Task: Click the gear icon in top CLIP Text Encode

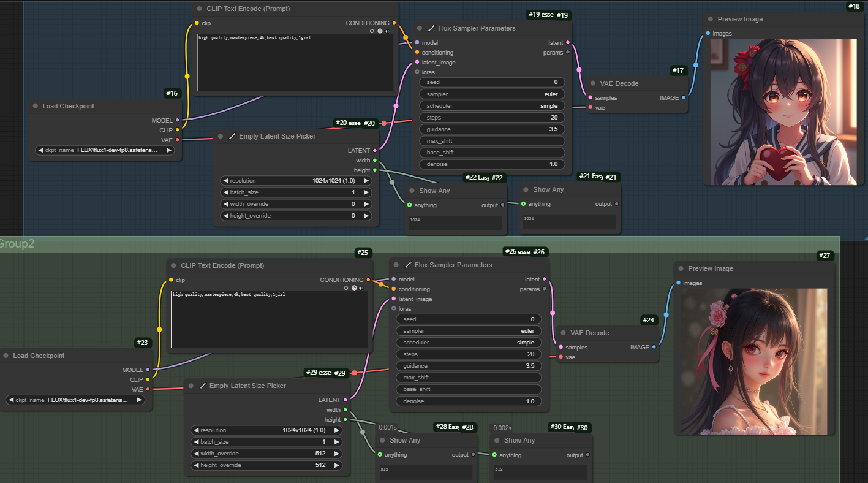Action: click(x=380, y=31)
